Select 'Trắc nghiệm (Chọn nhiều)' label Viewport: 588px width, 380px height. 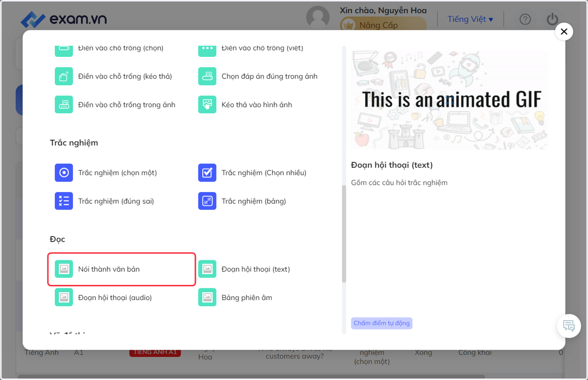point(264,173)
